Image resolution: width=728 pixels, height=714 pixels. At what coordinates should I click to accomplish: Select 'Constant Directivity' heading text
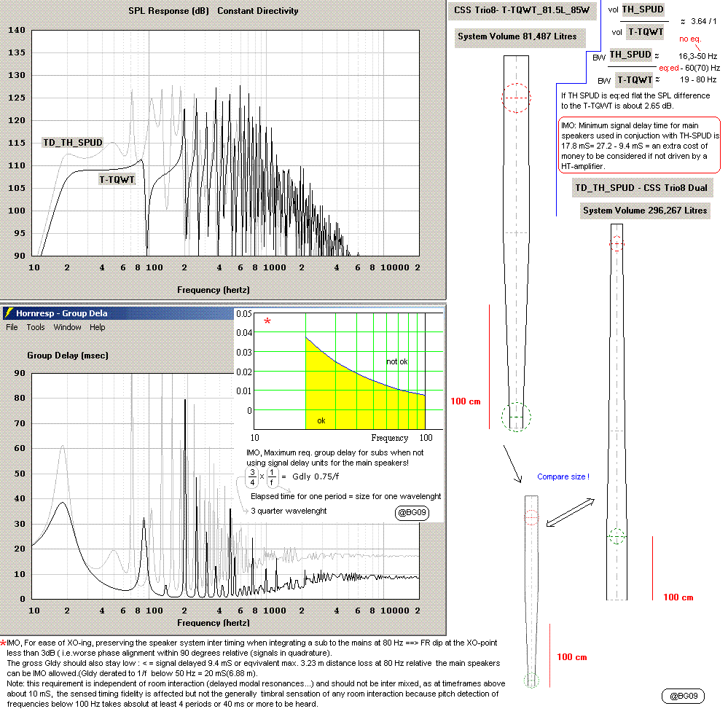(x=258, y=11)
